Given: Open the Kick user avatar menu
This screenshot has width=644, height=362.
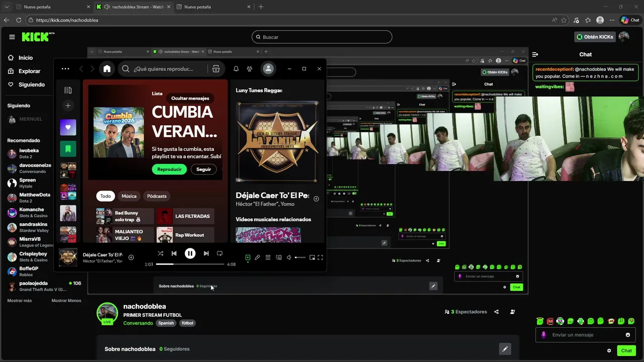Looking at the screenshot, I should (624, 37).
